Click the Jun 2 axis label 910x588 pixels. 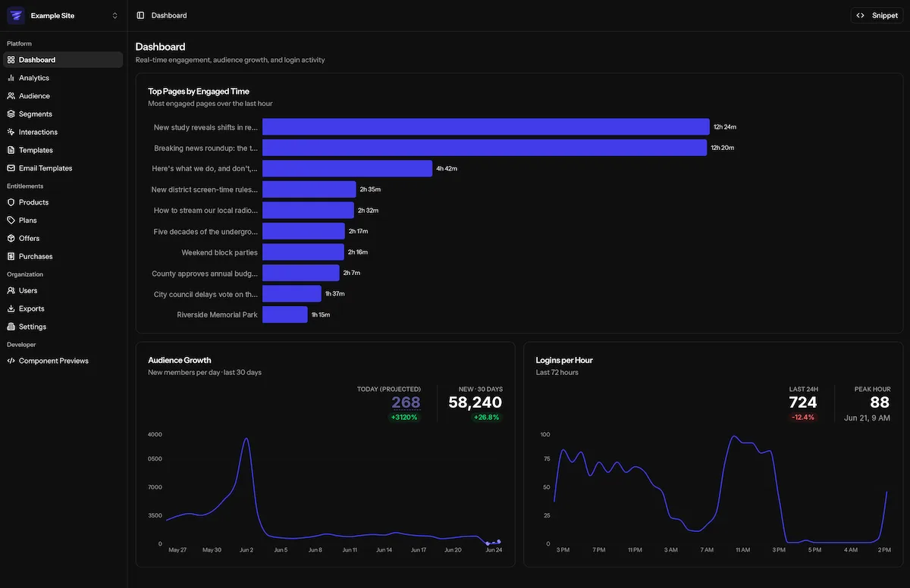coord(246,550)
